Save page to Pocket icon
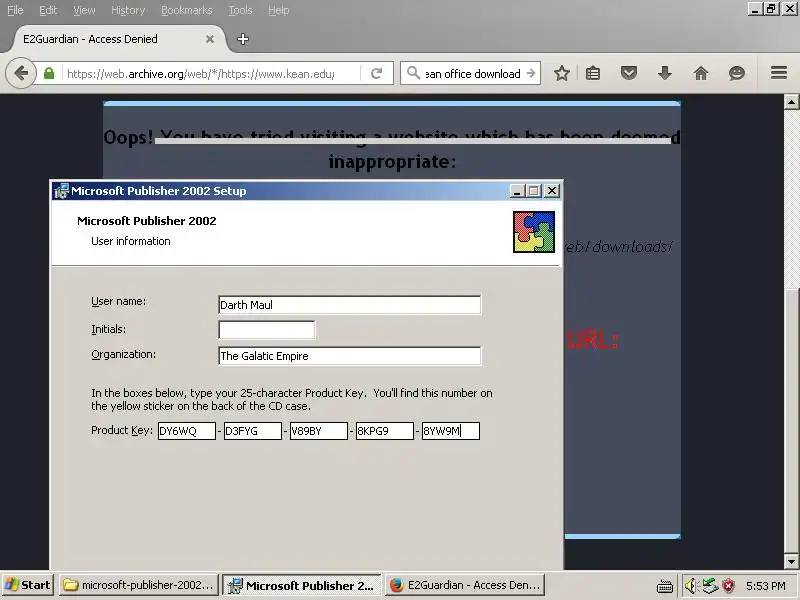Image resolution: width=800 pixels, height=600 pixels. coord(629,73)
